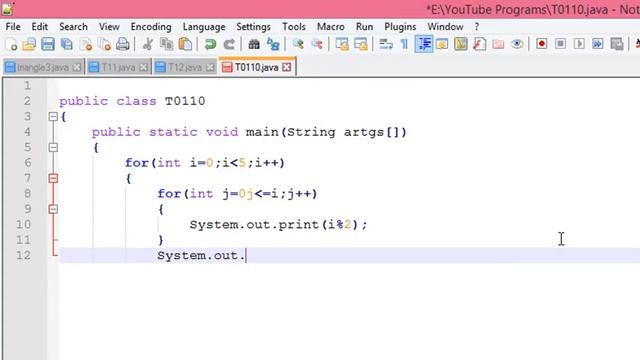
Task: Click line number 12 in the margin
Action: pos(24,256)
